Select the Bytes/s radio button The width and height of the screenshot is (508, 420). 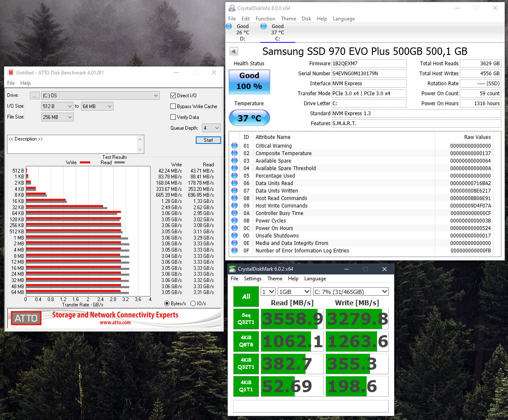167,304
